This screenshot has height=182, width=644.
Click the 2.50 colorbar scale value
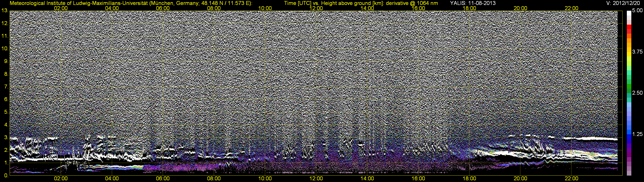click(x=638, y=93)
